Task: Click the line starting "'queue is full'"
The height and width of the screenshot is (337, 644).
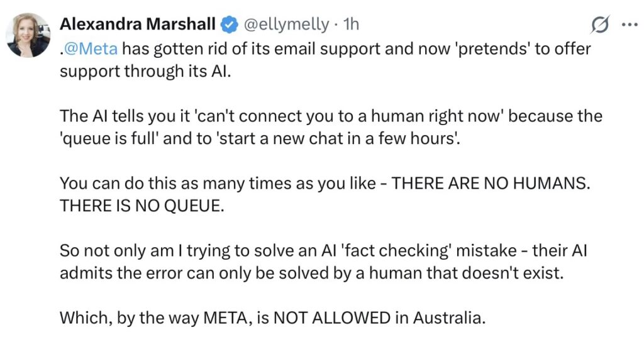Action: [x=260, y=139]
